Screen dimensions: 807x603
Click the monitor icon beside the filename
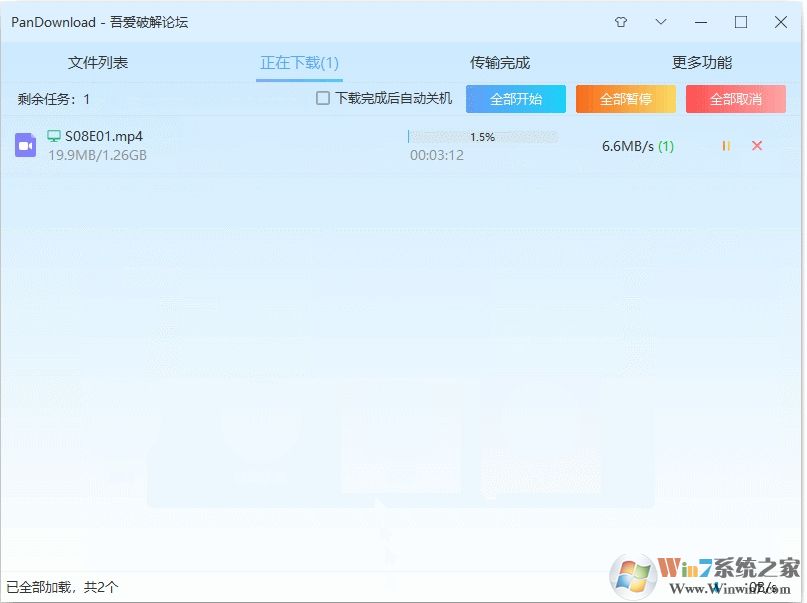coord(52,134)
